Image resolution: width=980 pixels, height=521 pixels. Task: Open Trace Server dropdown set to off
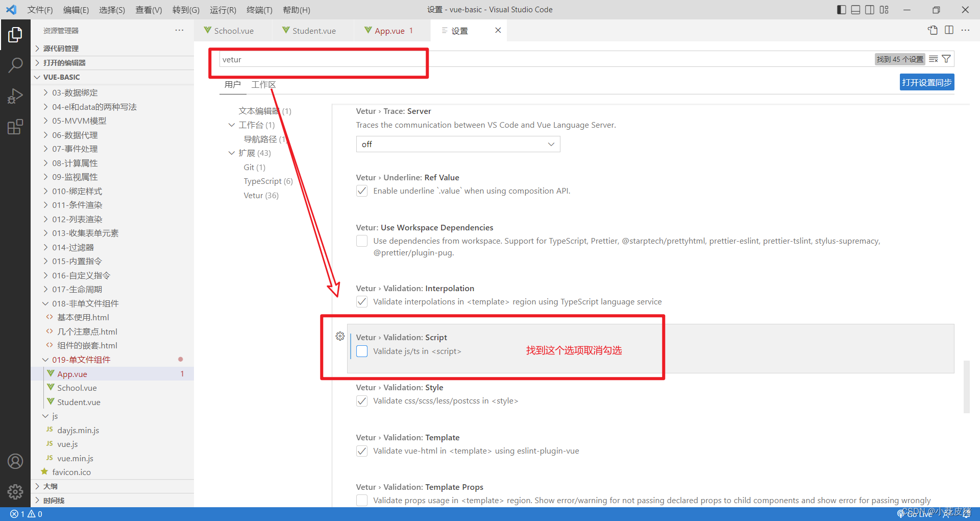tap(458, 144)
